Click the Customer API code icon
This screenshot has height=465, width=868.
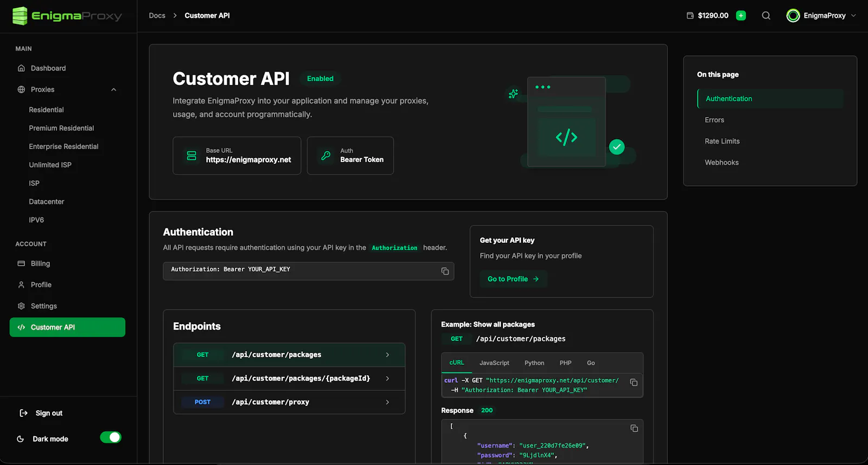coord(21,327)
